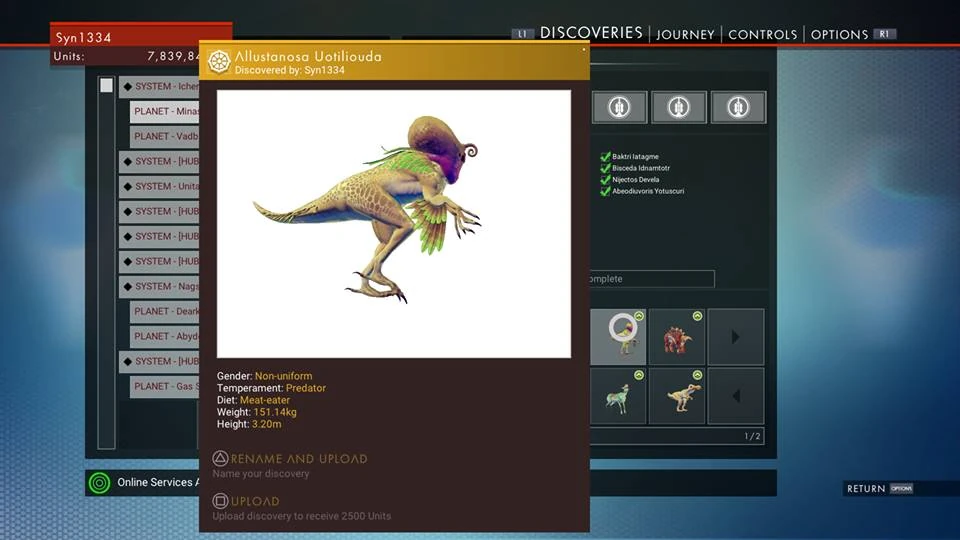Select PLANET - Vadb in the list
960x540 pixels.
pos(165,137)
